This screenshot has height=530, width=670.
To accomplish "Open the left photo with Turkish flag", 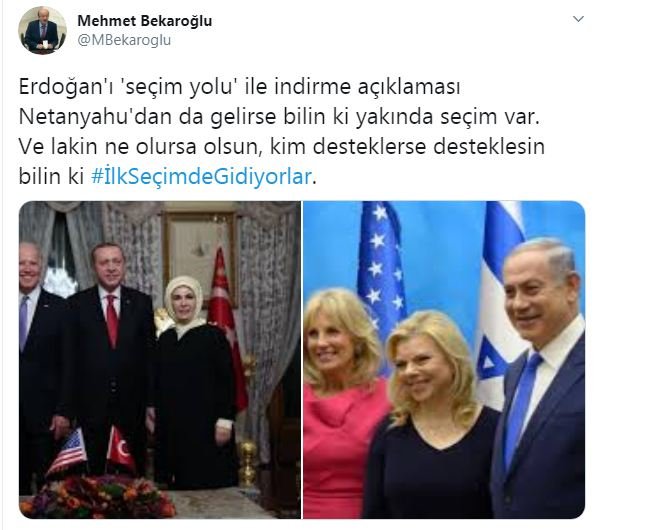I will 159,360.
